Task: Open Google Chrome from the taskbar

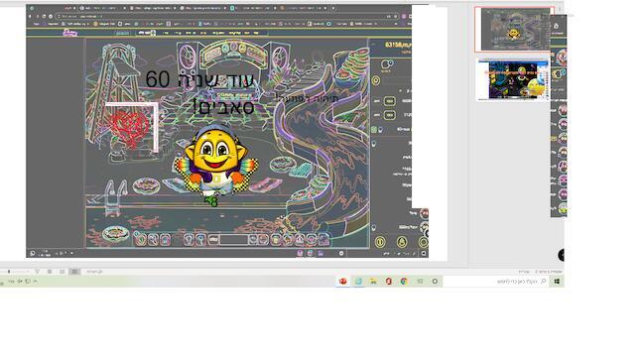Action: click(404, 282)
